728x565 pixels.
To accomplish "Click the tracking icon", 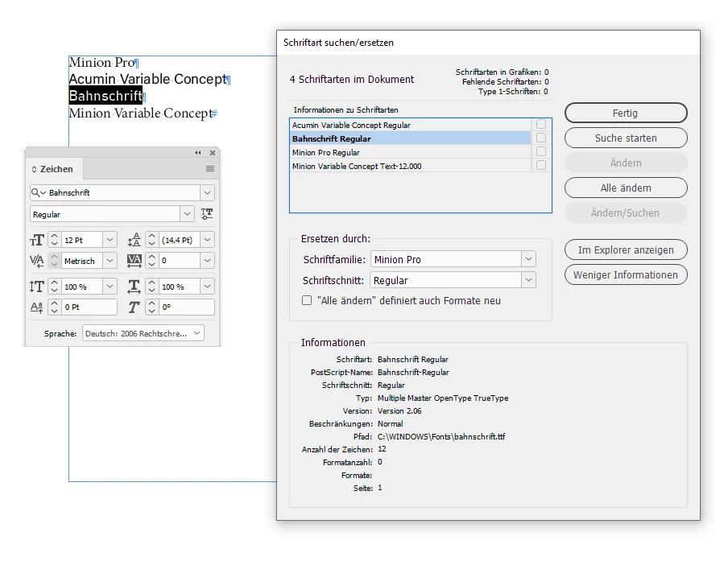I will (134, 261).
